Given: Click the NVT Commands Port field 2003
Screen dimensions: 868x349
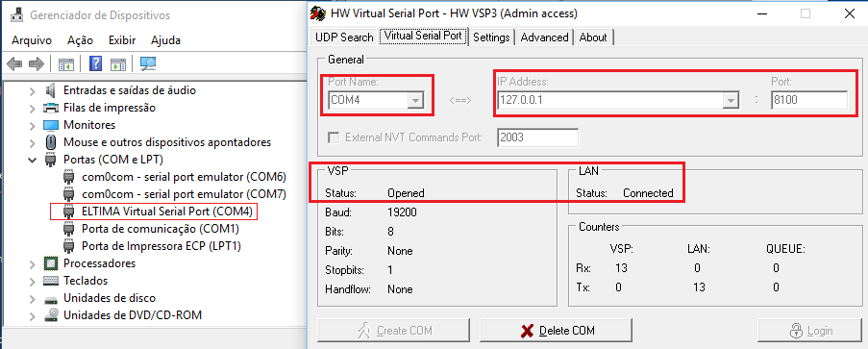Looking at the screenshot, I should tap(538, 137).
